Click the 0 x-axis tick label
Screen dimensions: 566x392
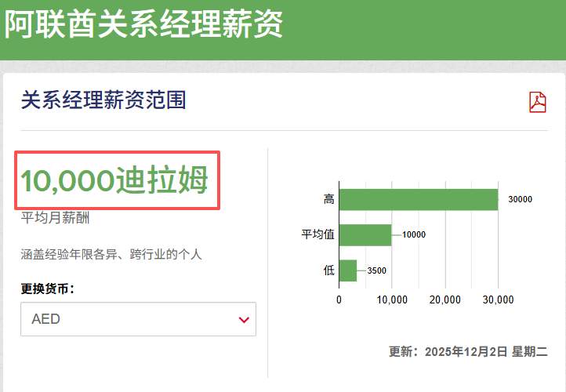point(339,299)
